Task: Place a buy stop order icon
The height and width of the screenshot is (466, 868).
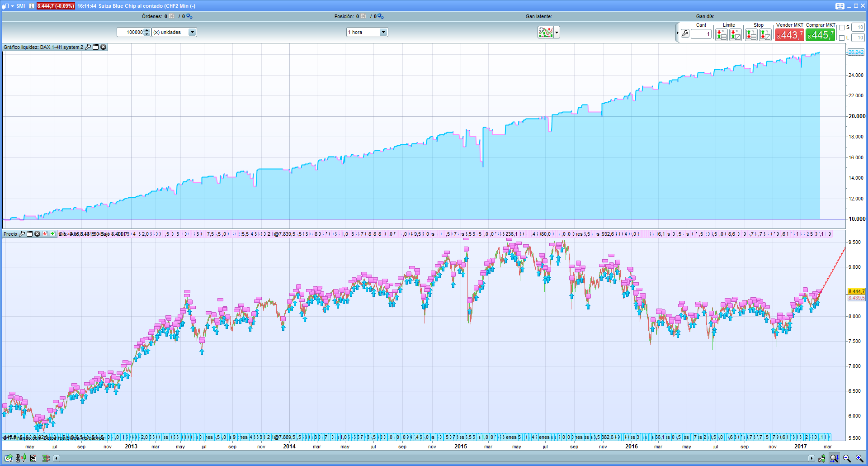Action: [x=751, y=34]
